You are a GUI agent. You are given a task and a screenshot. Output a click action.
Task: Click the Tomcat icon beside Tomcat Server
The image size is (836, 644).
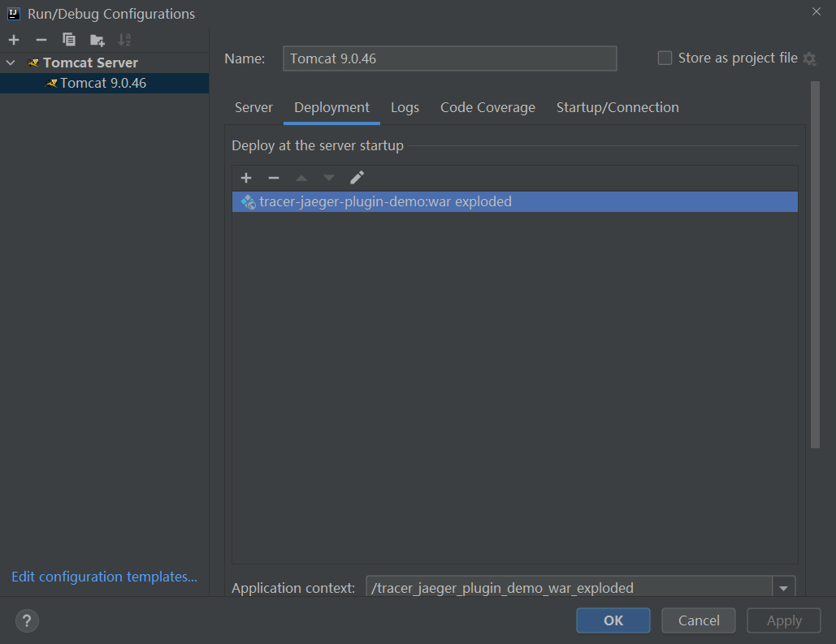[33, 63]
